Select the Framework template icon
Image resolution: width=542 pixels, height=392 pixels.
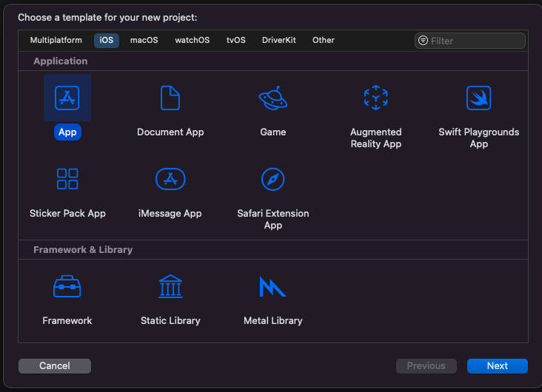pyautogui.click(x=67, y=286)
